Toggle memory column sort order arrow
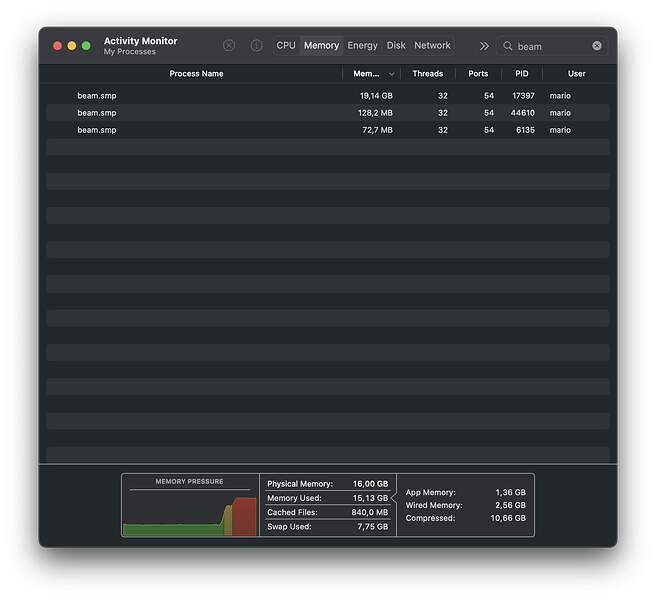This screenshot has width=657, height=600. click(x=391, y=74)
